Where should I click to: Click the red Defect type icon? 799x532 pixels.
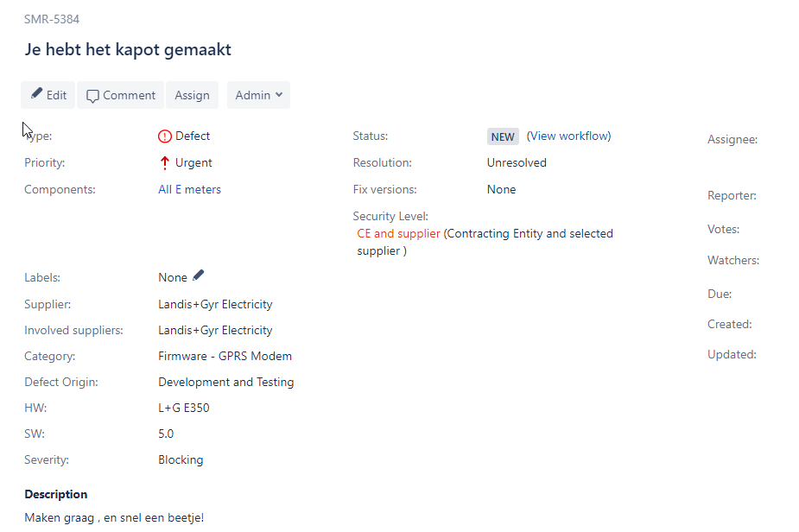(x=165, y=136)
